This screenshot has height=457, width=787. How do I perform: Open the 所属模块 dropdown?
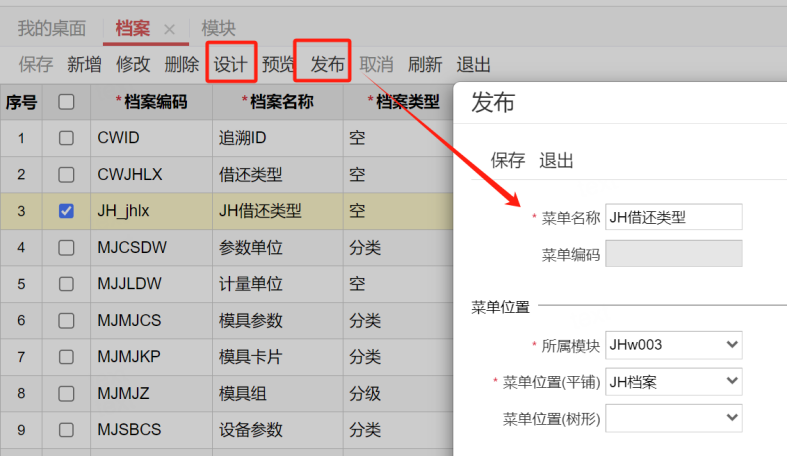[x=674, y=345]
